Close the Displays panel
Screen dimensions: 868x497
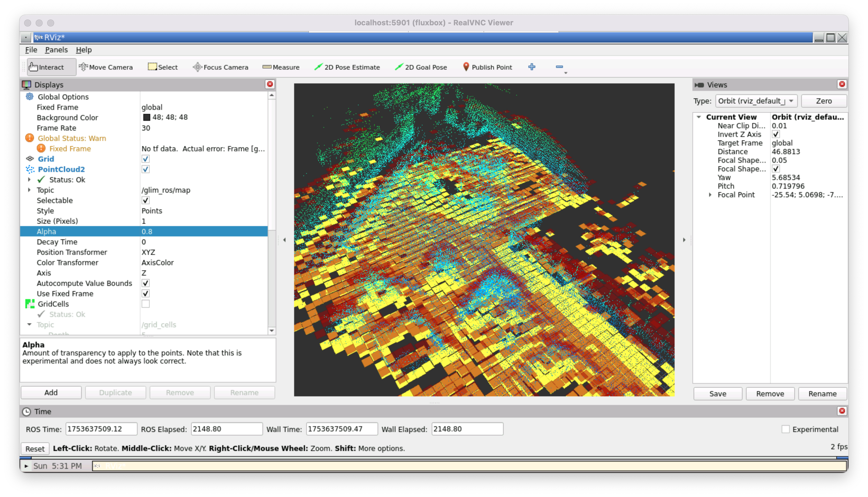click(x=270, y=84)
